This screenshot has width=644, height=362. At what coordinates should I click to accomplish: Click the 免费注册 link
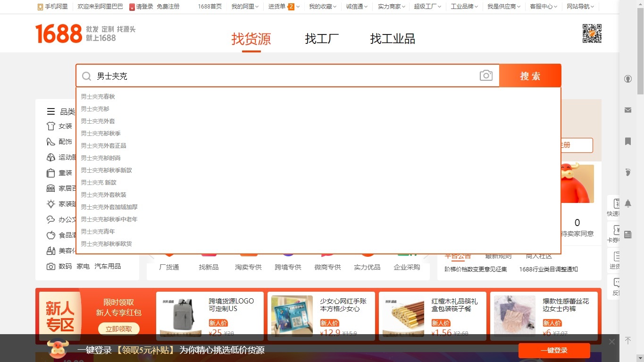tap(168, 7)
